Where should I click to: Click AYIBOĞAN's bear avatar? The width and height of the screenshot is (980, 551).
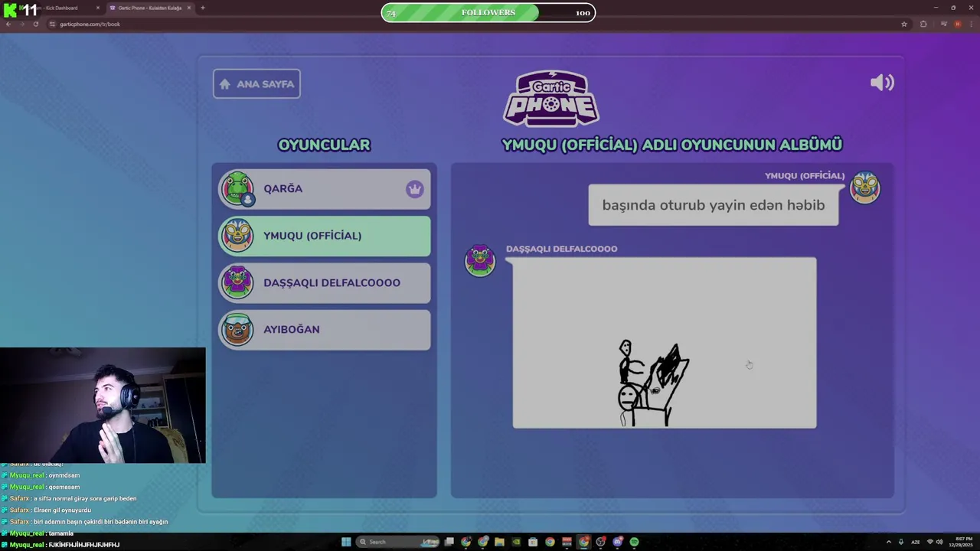tap(237, 329)
